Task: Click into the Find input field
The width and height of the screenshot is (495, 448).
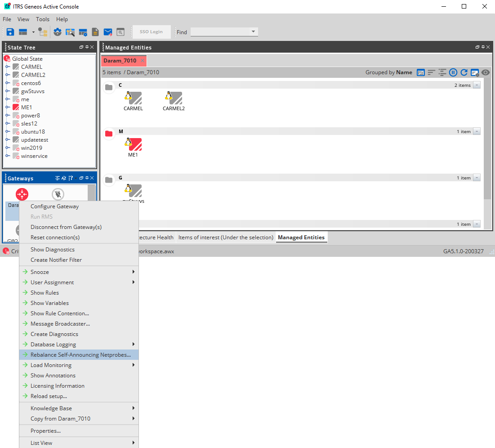Action: (220, 31)
